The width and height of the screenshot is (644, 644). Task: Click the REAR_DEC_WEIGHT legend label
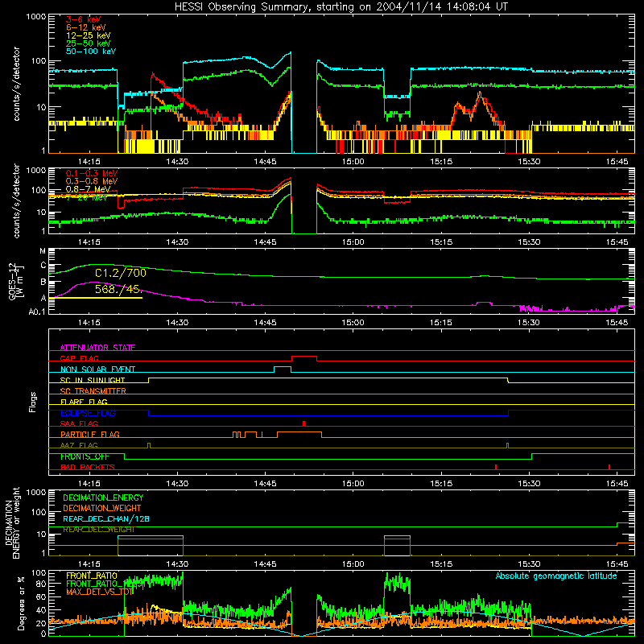pos(98,530)
